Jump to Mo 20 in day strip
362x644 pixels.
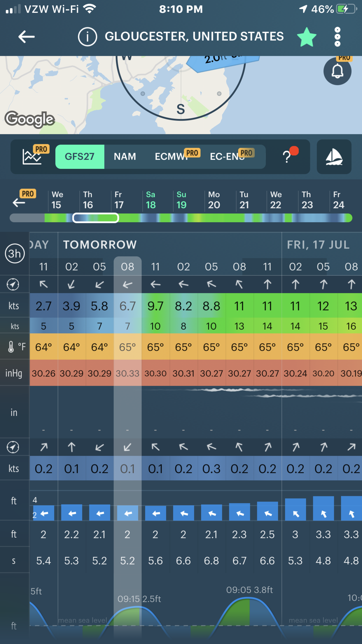point(214,200)
